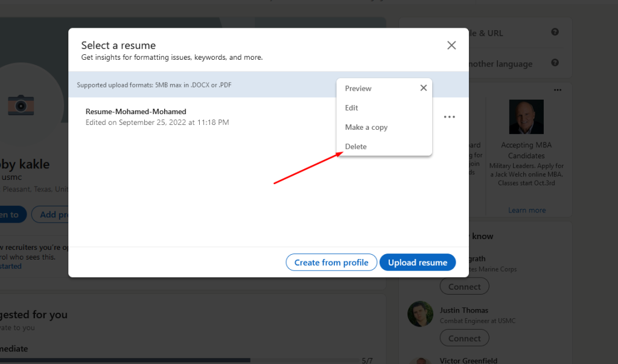The image size is (618, 364).
Task: Click help icon beside public profile & URL
Action: coord(555,33)
